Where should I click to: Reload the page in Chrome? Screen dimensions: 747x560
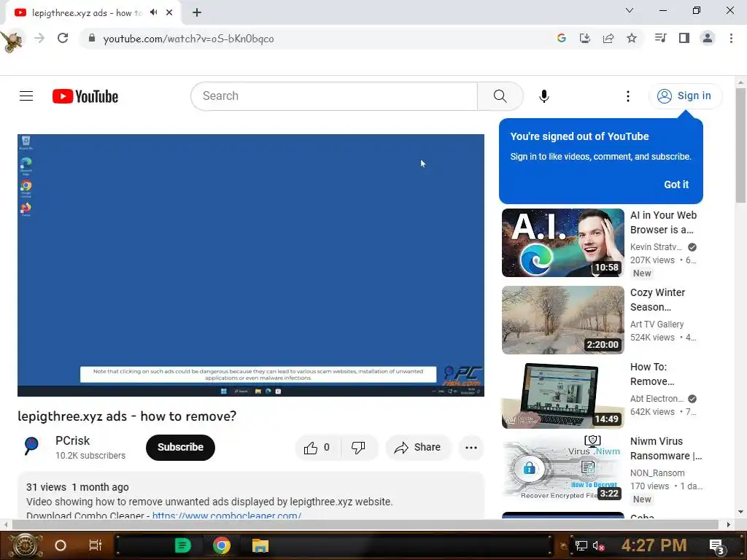tap(63, 38)
